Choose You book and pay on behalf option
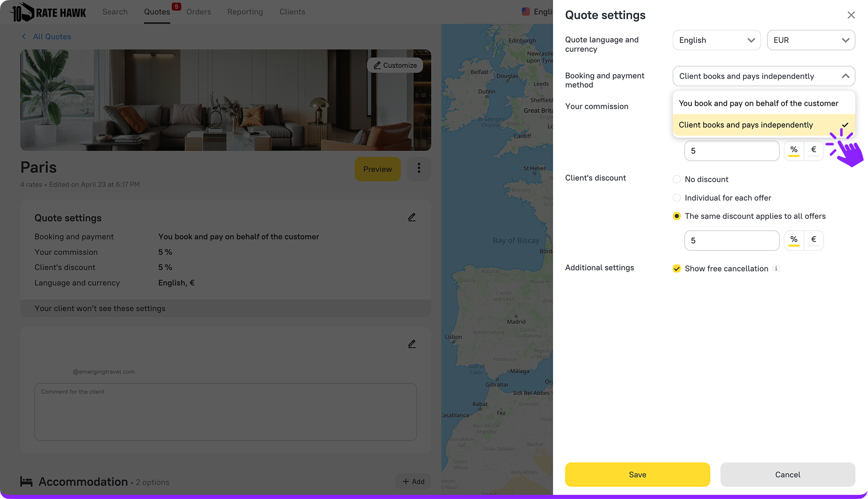The image size is (868, 499). [759, 103]
